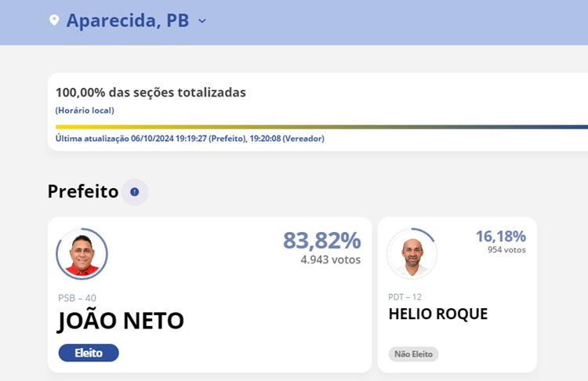Click the PDT – 12 party label
Image resolution: width=588 pixels, height=381 pixels.
pos(405,296)
